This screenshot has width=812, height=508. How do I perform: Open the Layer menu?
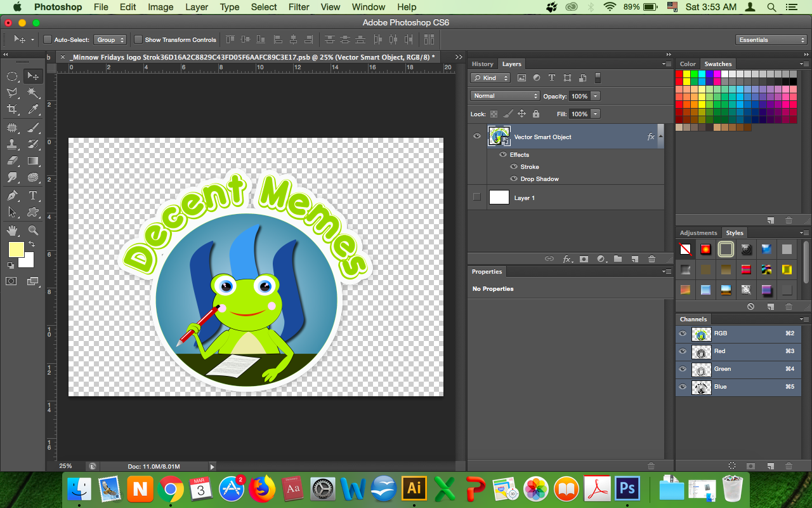[x=197, y=7]
